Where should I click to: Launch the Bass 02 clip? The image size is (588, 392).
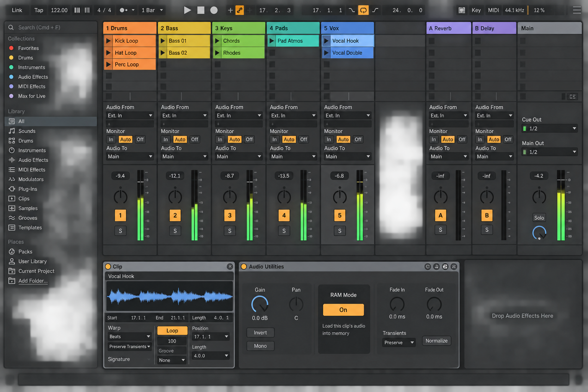click(163, 53)
